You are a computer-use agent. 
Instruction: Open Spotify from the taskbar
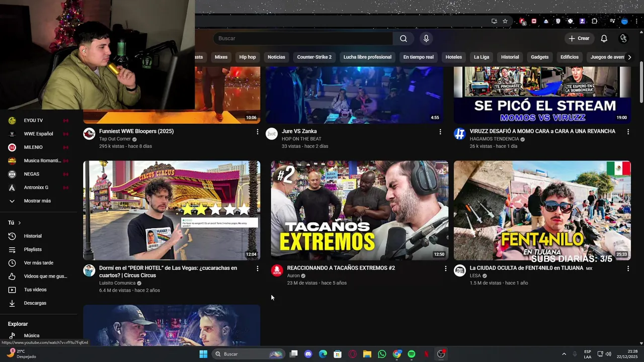pyautogui.click(x=412, y=354)
